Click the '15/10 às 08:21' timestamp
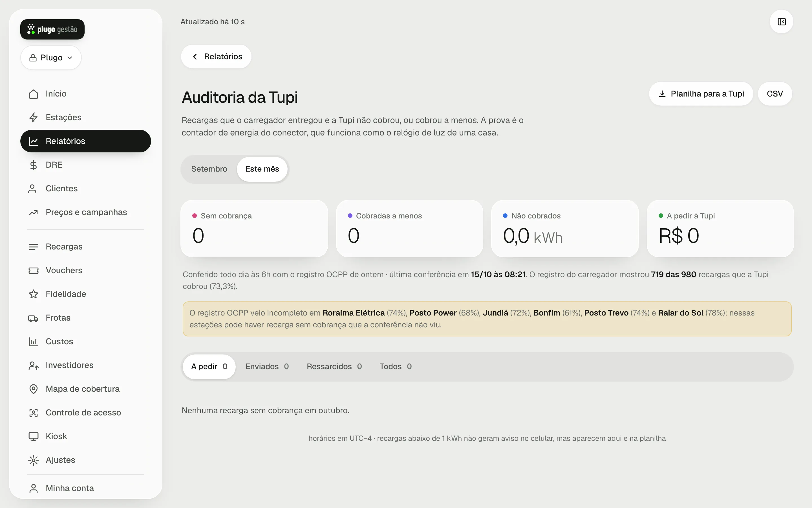 (x=498, y=275)
